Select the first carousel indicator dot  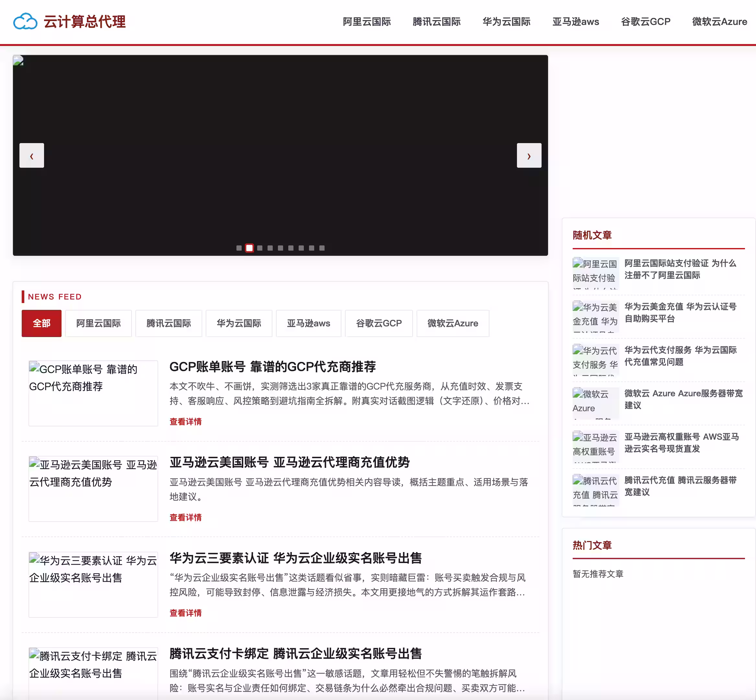pos(239,248)
